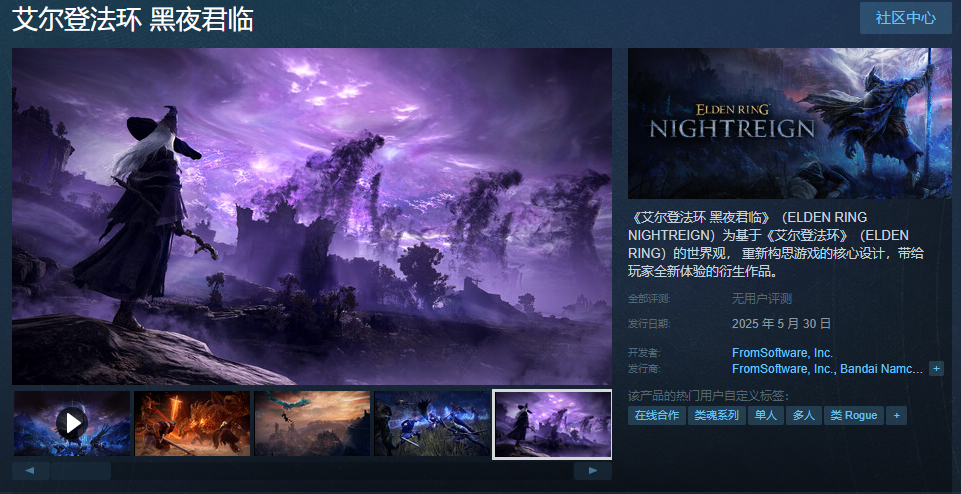
Task: Select the blue night combat screenshot thumbnail
Action: click(x=432, y=424)
